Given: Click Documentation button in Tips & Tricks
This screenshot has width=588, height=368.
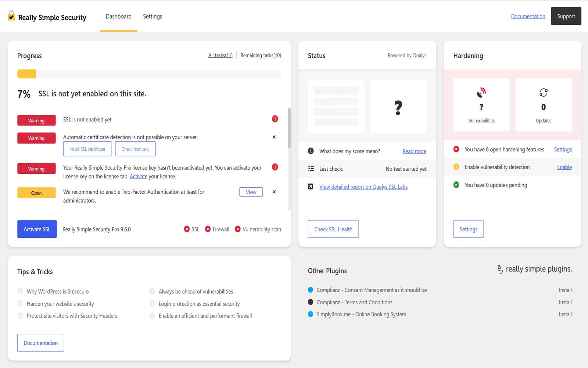Looking at the screenshot, I should (40, 343).
